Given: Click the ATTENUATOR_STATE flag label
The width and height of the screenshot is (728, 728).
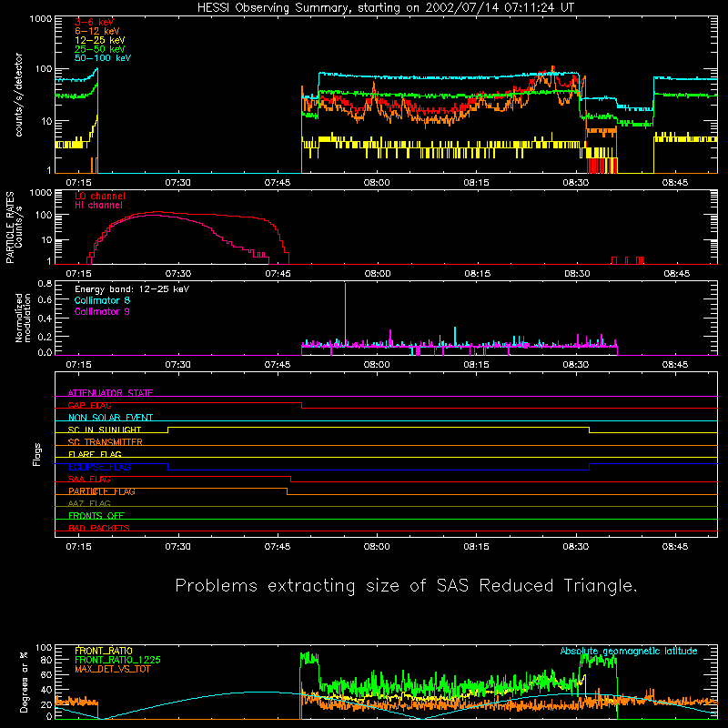Looking at the screenshot, I should coord(110,393).
